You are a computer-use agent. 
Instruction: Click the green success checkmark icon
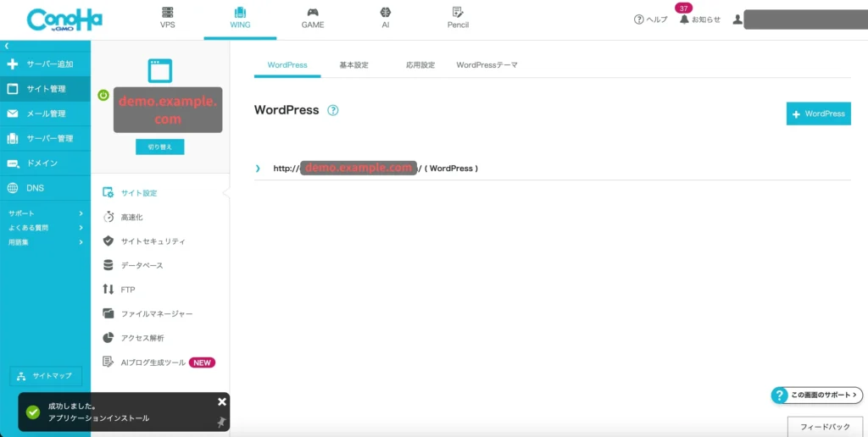pyautogui.click(x=33, y=412)
